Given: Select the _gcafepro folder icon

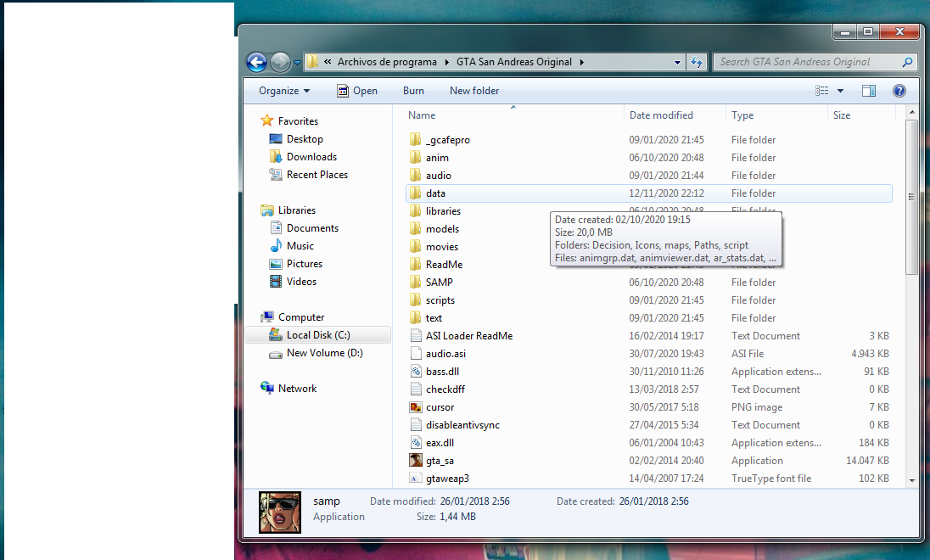Looking at the screenshot, I should (x=415, y=139).
